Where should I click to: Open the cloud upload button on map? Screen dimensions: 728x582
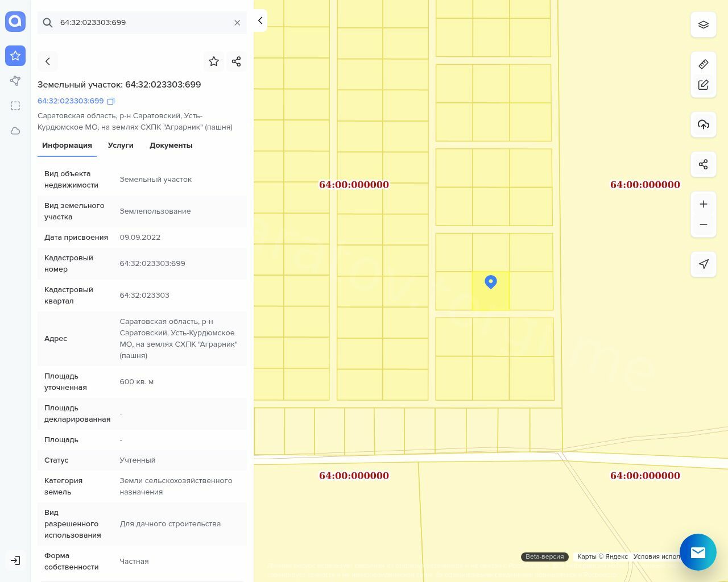(x=703, y=124)
